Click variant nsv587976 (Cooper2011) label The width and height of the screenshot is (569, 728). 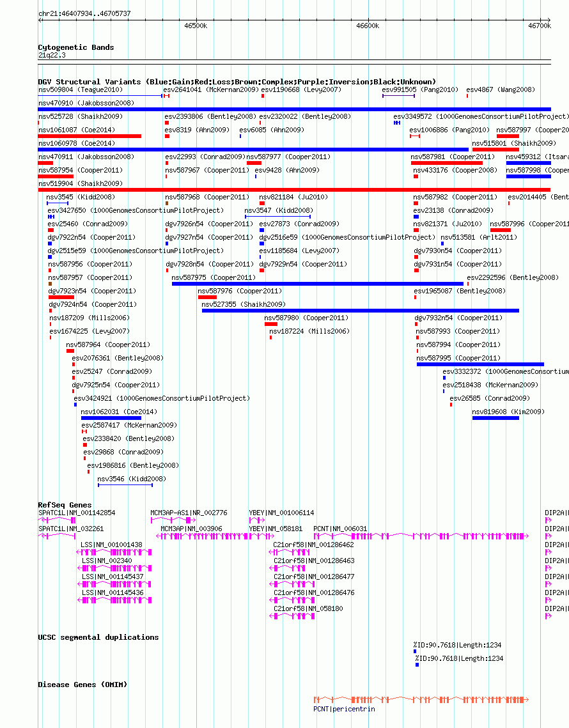pyautogui.click(x=240, y=291)
